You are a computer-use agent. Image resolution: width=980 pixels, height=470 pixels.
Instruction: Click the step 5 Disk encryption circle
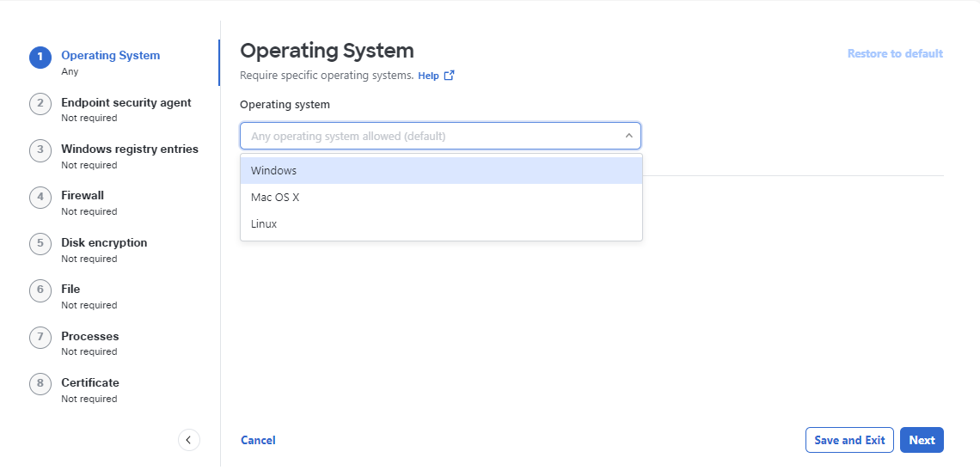point(40,244)
